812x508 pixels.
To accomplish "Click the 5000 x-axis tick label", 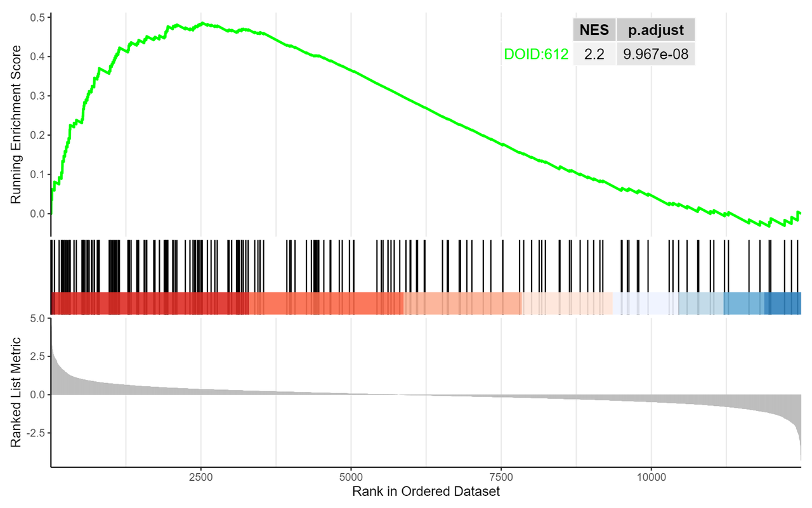I will [x=351, y=477].
